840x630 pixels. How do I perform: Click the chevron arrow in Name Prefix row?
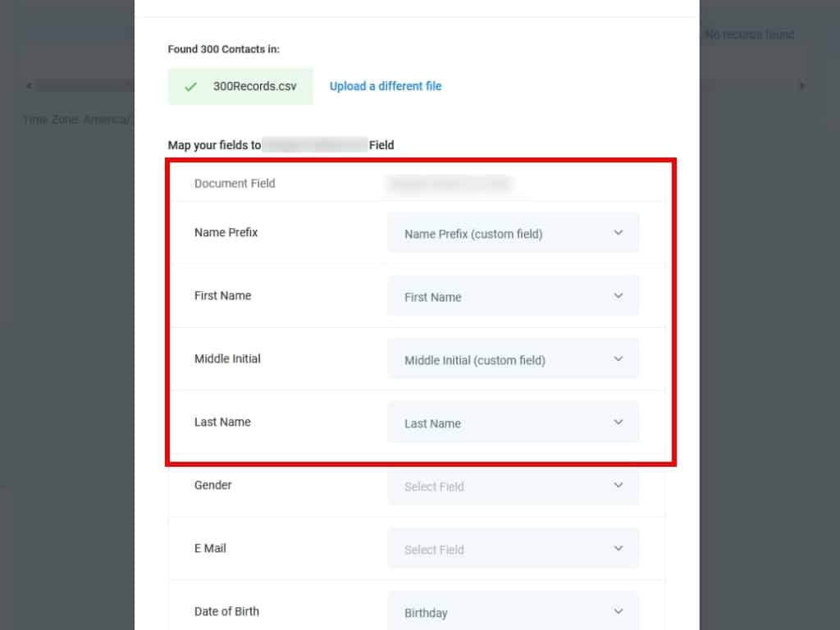[x=619, y=233]
